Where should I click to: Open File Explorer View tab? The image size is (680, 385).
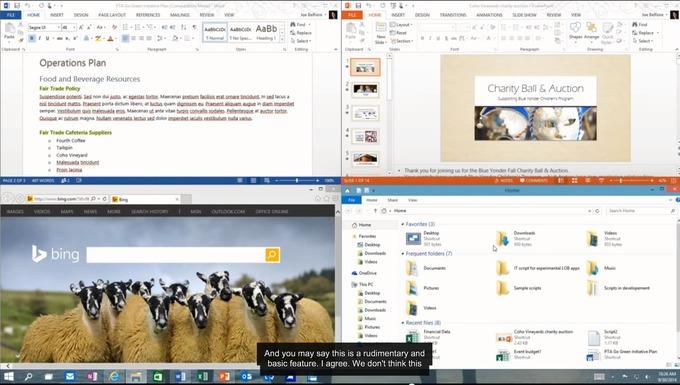(412, 200)
